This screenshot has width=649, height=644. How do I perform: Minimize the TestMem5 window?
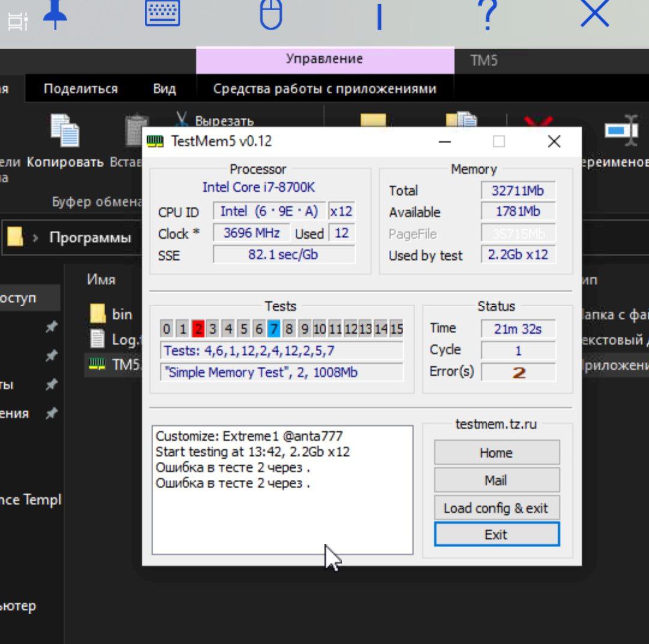445,142
